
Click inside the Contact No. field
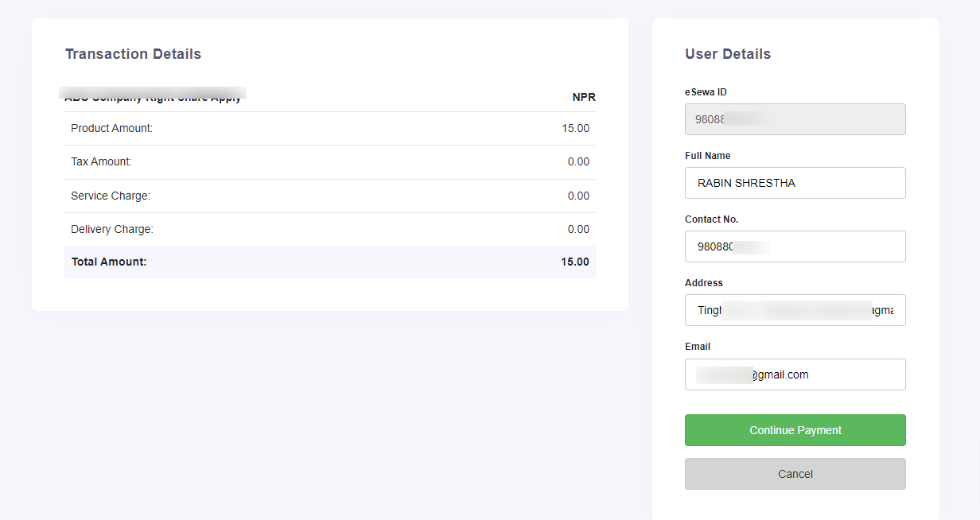point(795,246)
